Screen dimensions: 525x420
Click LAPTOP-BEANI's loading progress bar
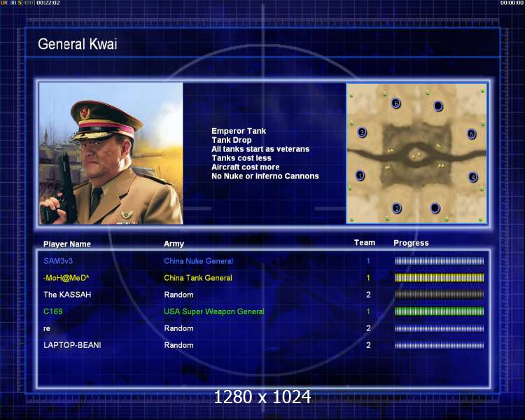[x=440, y=345]
